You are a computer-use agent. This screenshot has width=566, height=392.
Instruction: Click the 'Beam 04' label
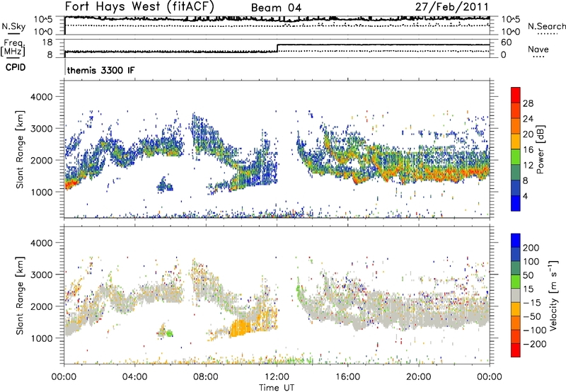point(276,8)
